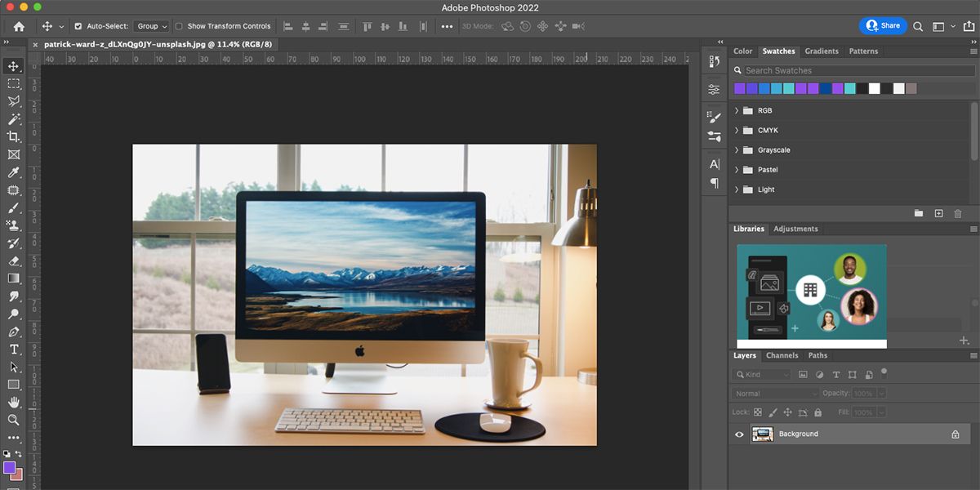Select the Zoom tool
This screenshot has height=490, width=980.
pos(13,420)
